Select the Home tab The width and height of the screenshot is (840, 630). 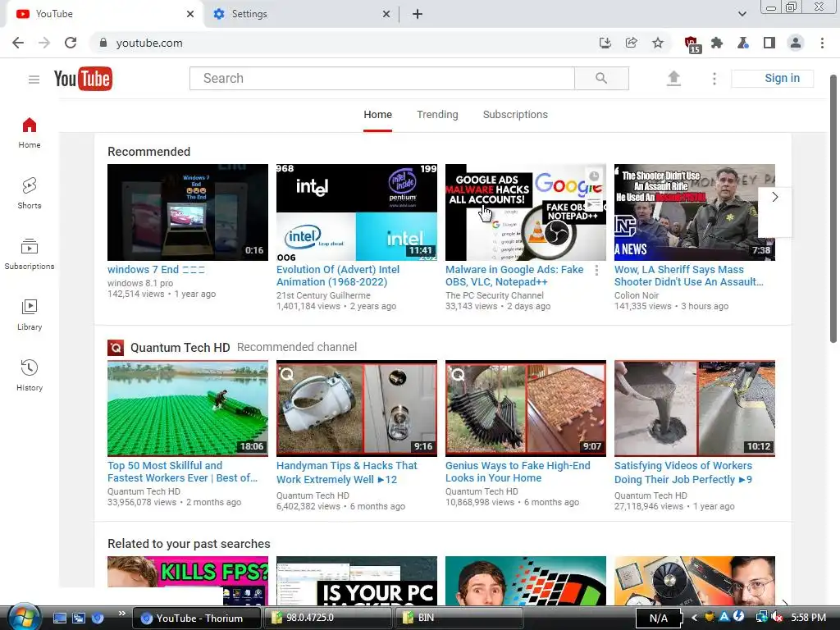377,115
